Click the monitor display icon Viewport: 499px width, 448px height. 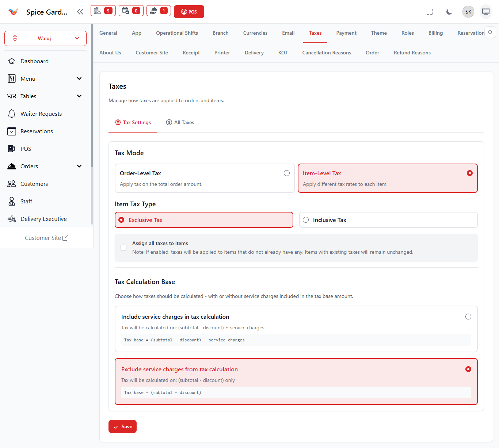[x=485, y=12]
